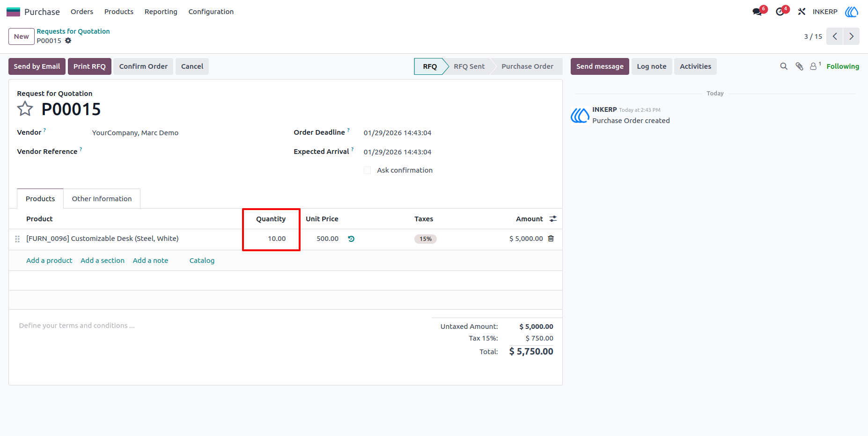
Task: Open the activities clock icon
Action: click(x=780, y=12)
